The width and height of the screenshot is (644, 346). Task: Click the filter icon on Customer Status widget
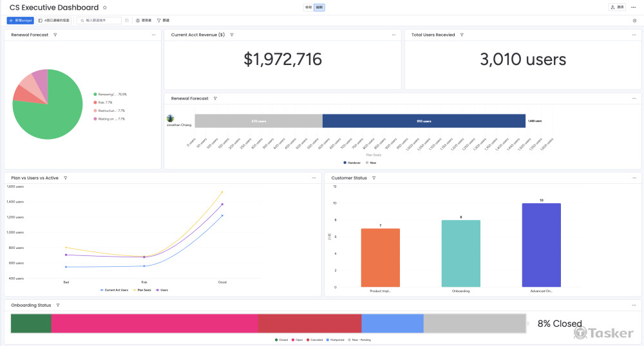[x=374, y=178]
